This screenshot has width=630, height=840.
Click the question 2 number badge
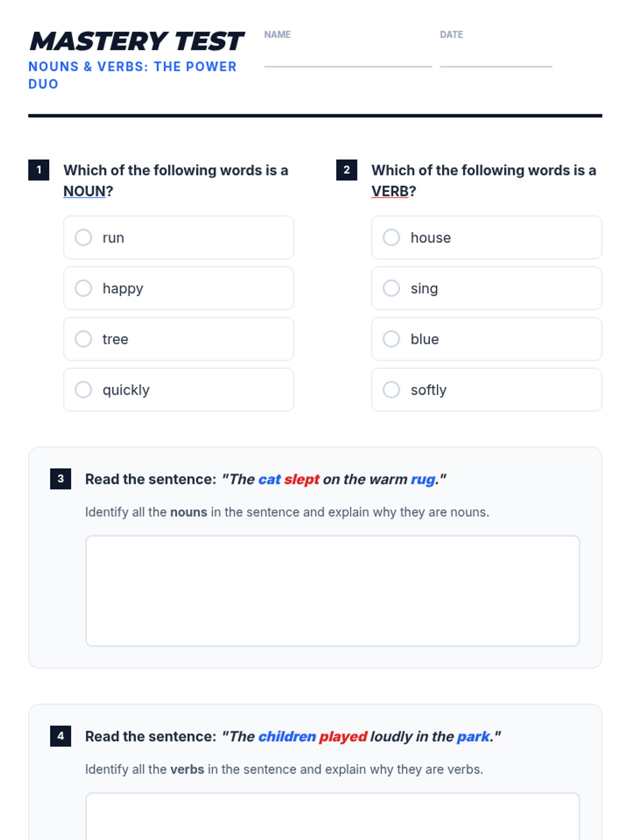coord(346,170)
